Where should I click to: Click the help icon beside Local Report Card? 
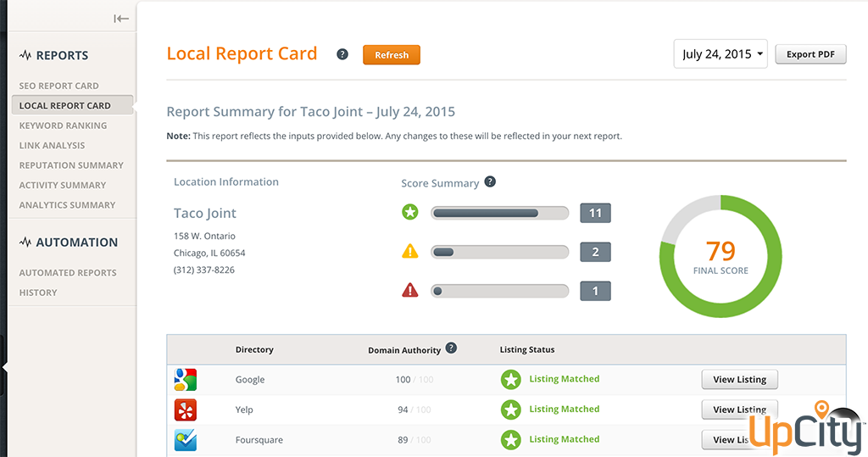(342, 54)
